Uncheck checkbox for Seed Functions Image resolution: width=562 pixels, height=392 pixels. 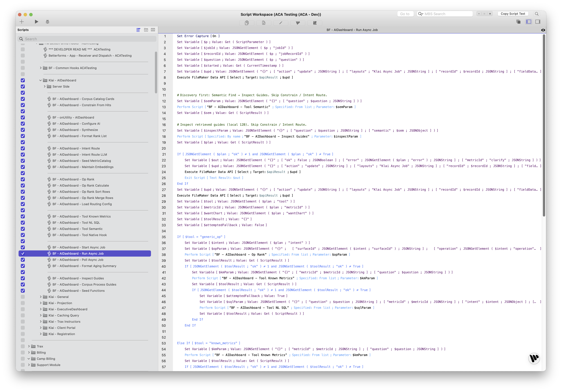point(23,291)
